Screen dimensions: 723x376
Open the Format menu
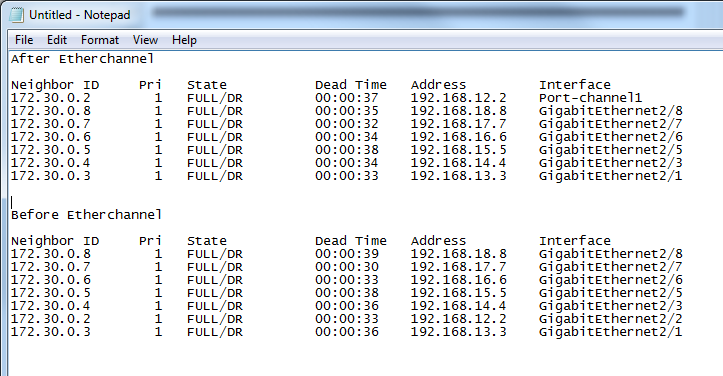coord(100,40)
